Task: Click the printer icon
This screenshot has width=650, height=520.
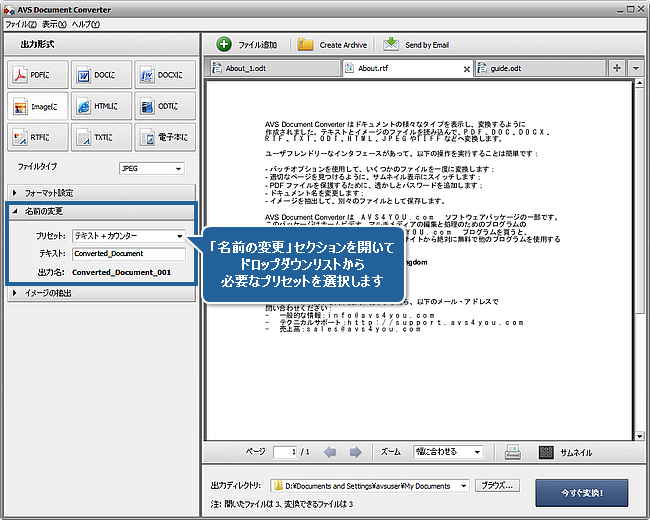Action: coord(513,452)
